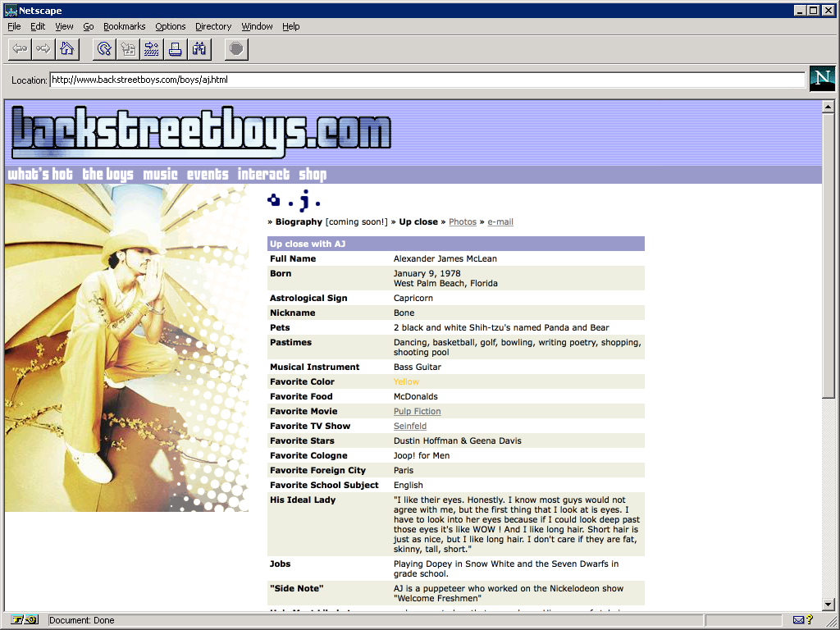Open the Options menu

171,26
